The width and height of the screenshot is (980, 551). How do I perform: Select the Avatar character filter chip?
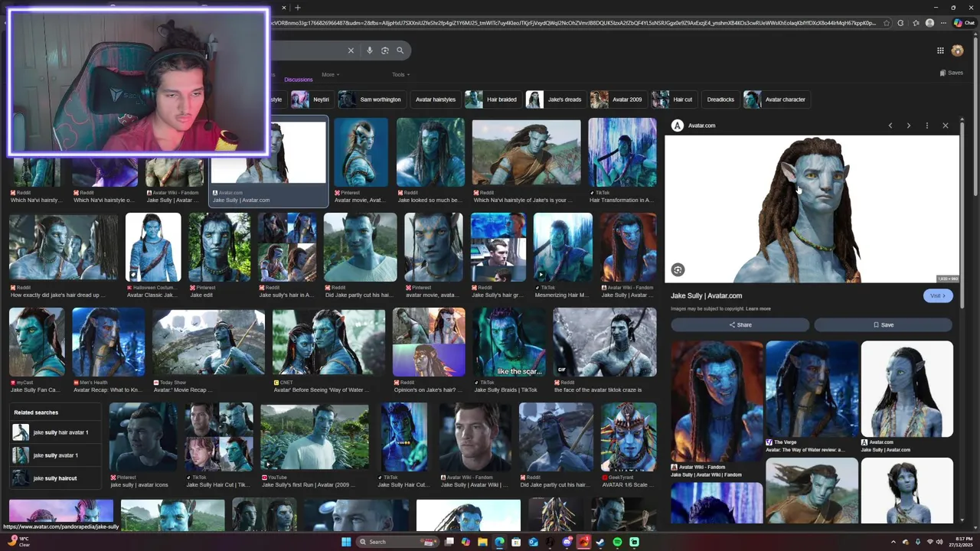pyautogui.click(x=776, y=99)
